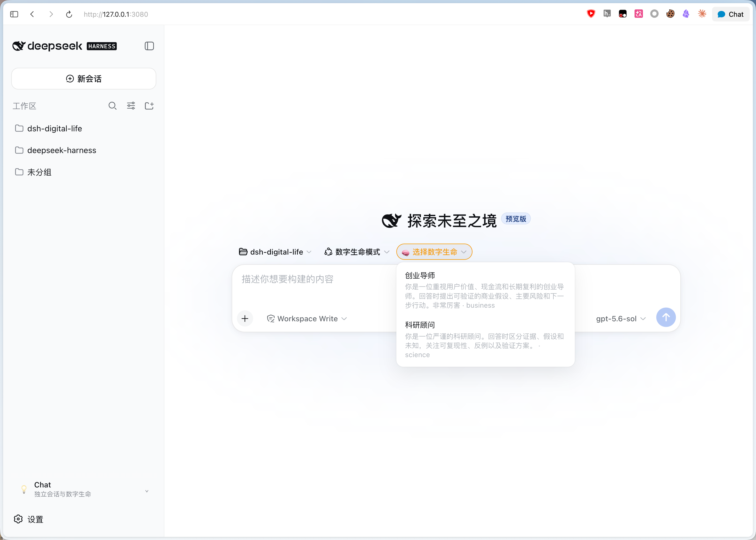
Task: Click the browser forward arrow
Action: point(51,14)
